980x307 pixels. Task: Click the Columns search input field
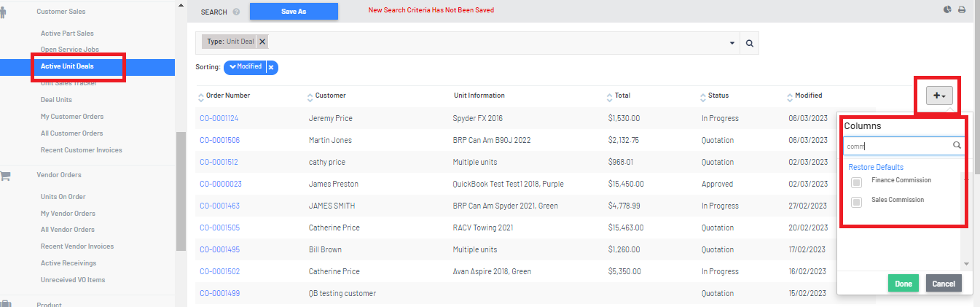click(898, 146)
